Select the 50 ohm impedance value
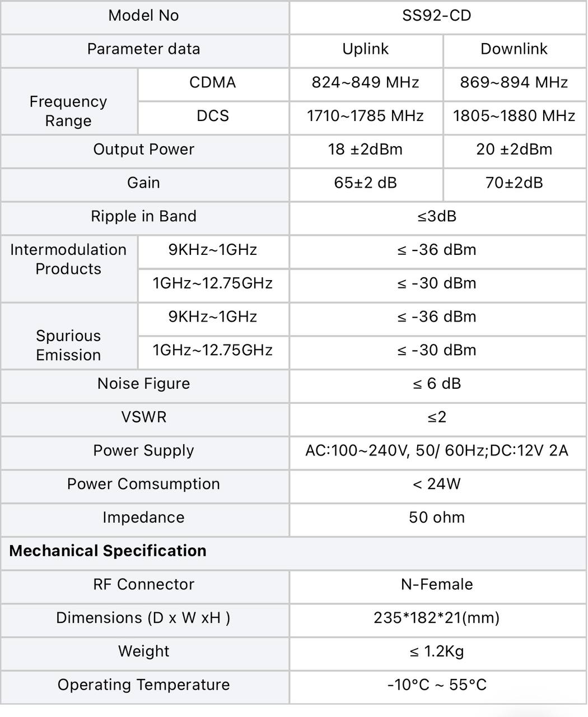The width and height of the screenshot is (588, 717). coord(437,518)
